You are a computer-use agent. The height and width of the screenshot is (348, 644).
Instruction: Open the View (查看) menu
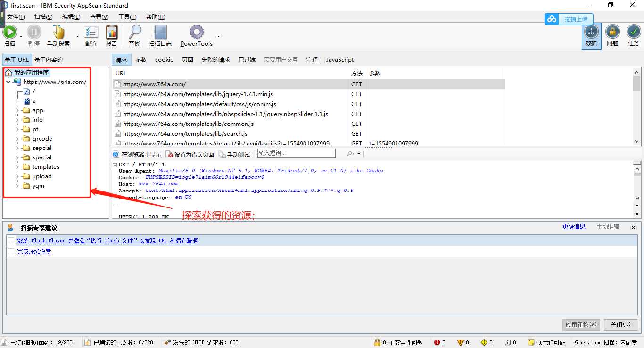pyautogui.click(x=99, y=17)
